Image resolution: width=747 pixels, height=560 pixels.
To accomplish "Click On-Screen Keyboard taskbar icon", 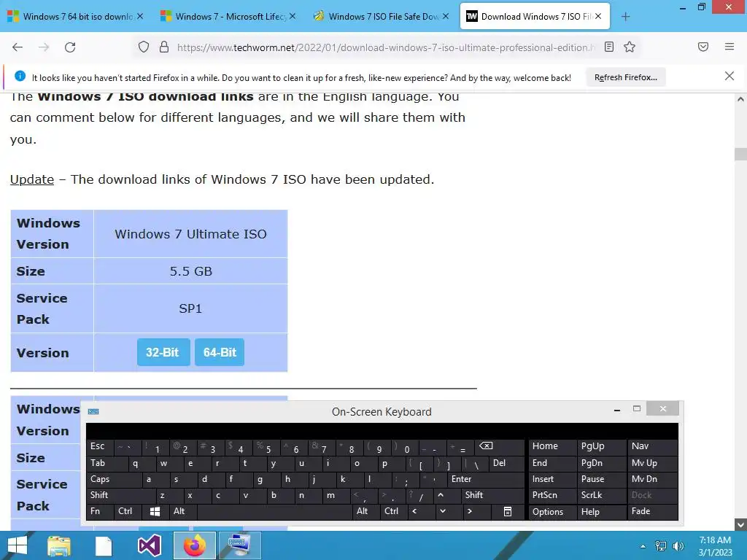I will point(239,545).
